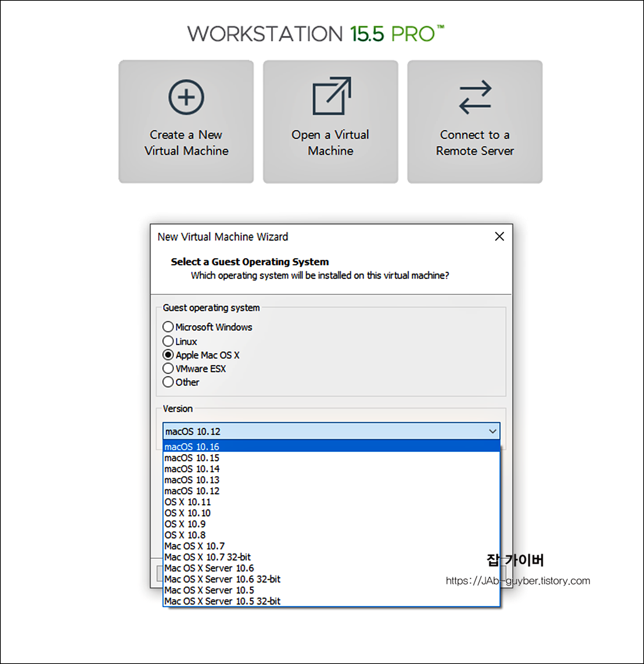Click the Connect to Remote Server arrows icon
The width and height of the screenshot is (644, 664).
click(x=475, y=97)
